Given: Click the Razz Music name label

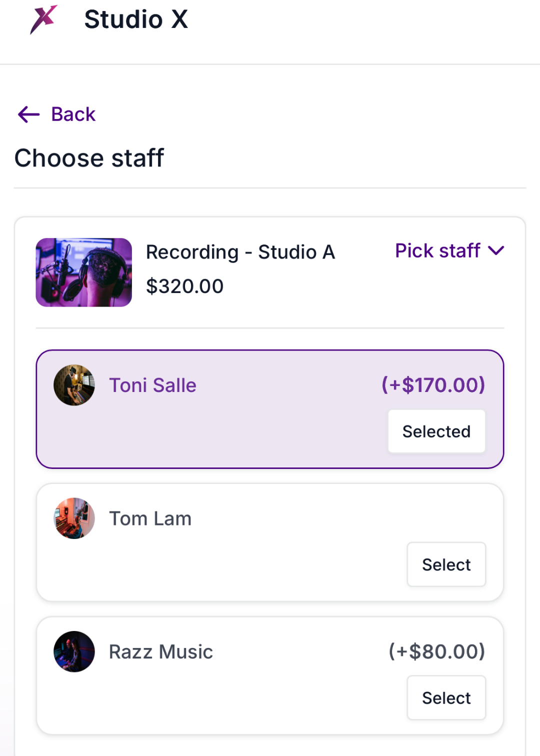Looking at the screenshot, I should 161,652.
